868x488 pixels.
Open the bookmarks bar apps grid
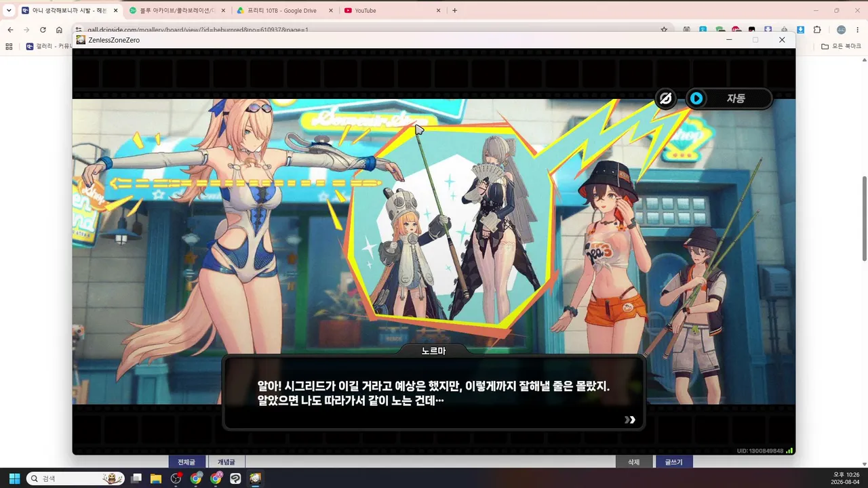click(x=9, y=46)
